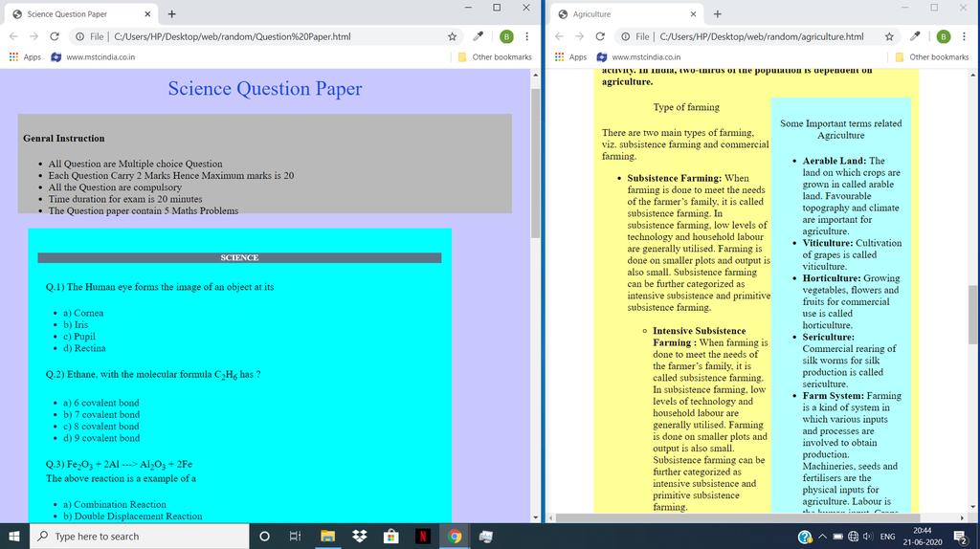The width and height of the screenshot is (980, 549).
Task: Click the agriculture.html address bar URL
Action: click(762, 37)
